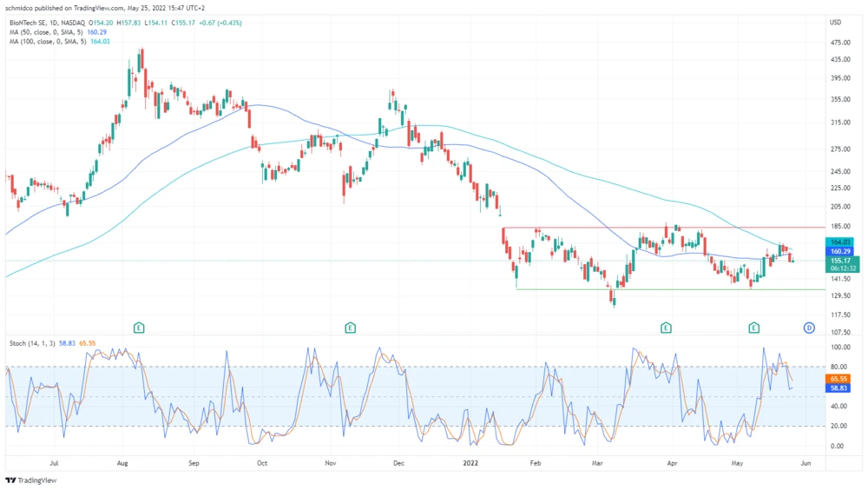Viewport: 868px width, 490px height.
Task: Click the schmidco published on TradingView.com header
Action: 105,8
